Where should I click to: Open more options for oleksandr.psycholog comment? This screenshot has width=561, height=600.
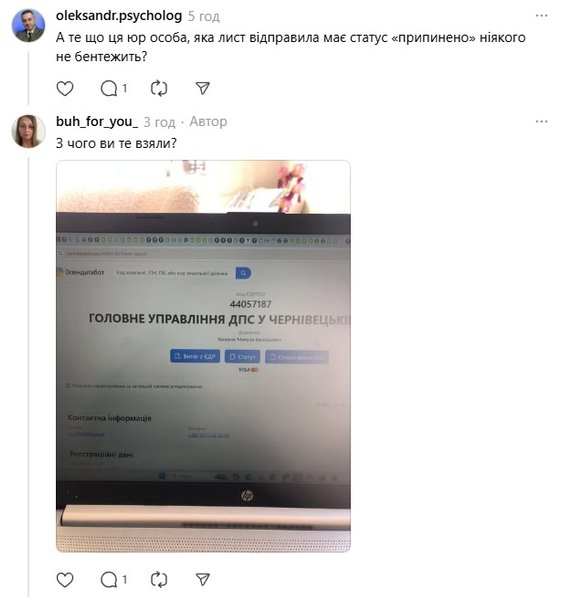(541, 16)
